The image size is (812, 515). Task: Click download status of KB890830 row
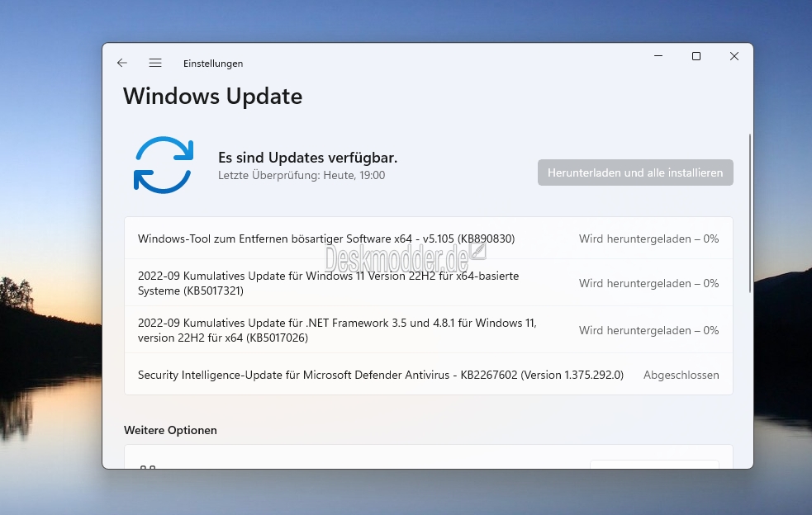[x=649, y=239]
